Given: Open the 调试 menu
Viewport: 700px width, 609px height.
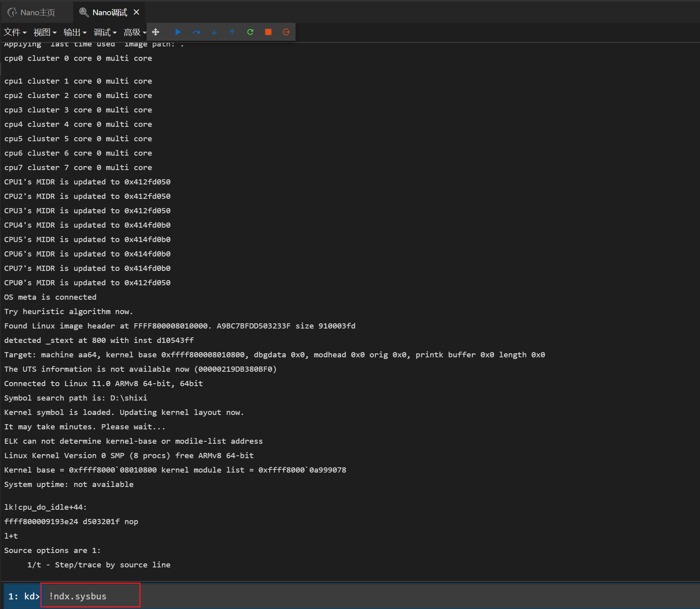Looking at the screenshot, I should click(105, 32).
